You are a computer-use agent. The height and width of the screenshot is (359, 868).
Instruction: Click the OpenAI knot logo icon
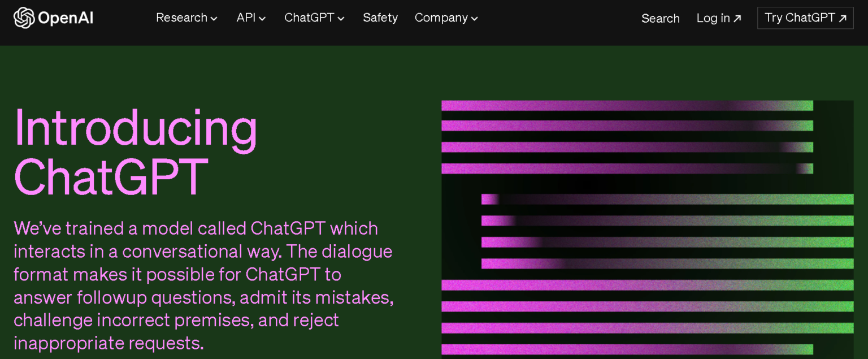[x=24, y=18]
